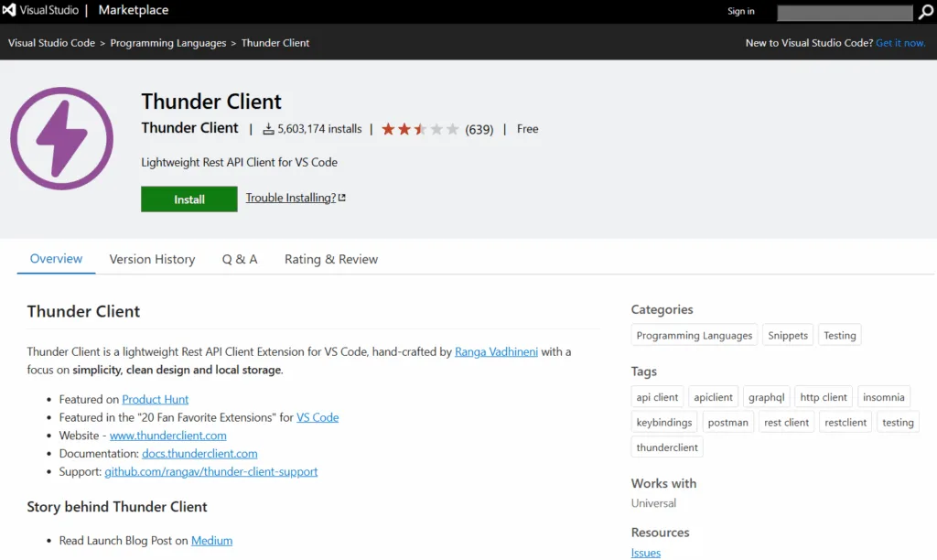
Task: Click the Universal text under Works with
Action: pyautogui.click(x=653, y=503)
